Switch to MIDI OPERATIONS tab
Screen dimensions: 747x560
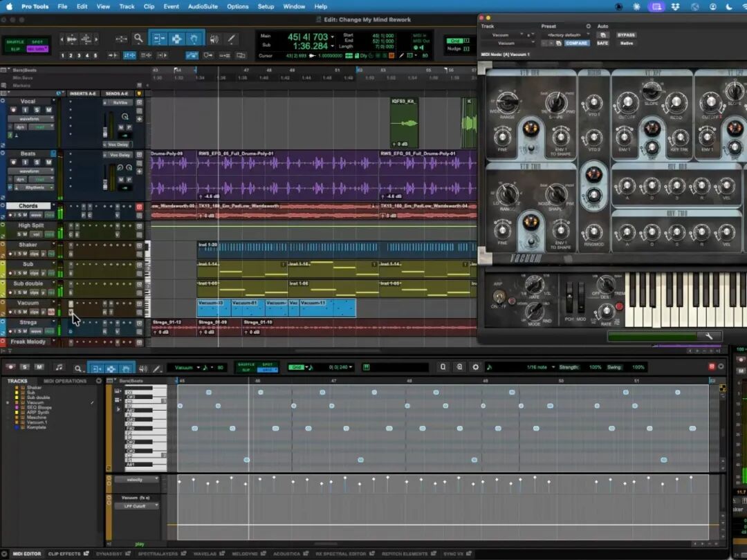(65, 381)
